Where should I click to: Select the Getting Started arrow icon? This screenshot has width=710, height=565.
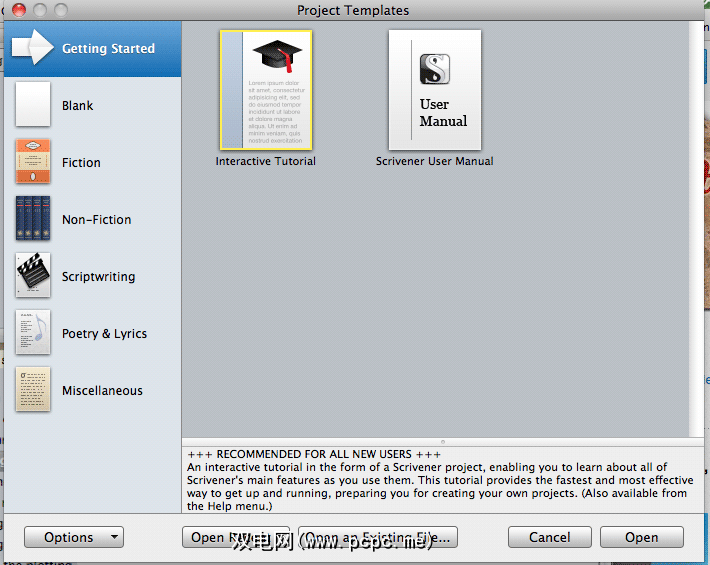[x=33, y=47]
